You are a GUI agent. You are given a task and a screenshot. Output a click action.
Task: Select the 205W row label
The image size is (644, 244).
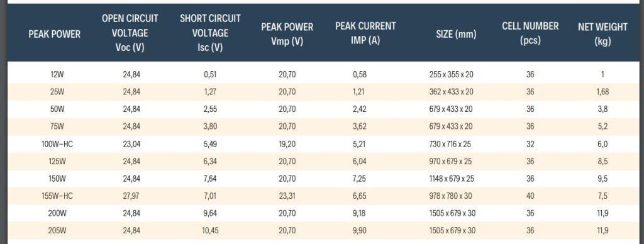pos(57,230)
